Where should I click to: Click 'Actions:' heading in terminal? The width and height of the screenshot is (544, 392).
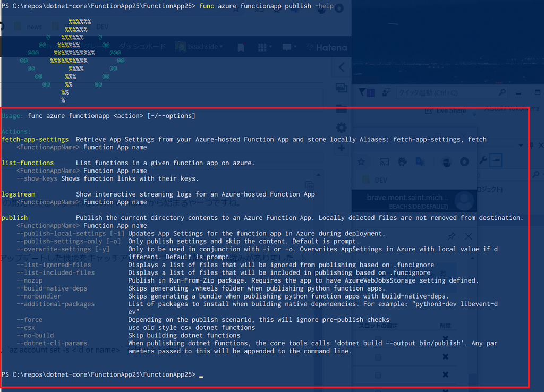coord(16,132)
